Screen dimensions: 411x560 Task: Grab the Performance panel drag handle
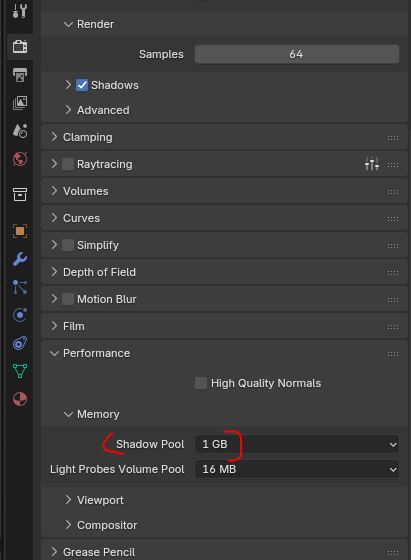(393, 354)
